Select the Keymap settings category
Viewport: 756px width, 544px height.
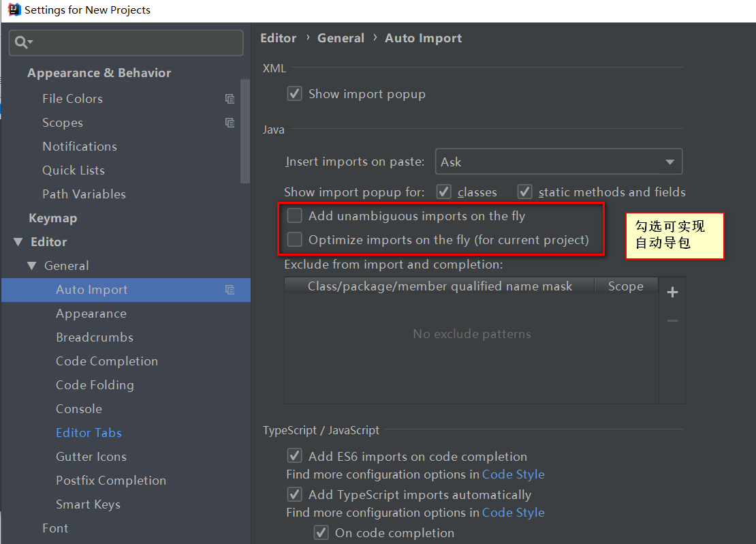[x=52, y=218]
